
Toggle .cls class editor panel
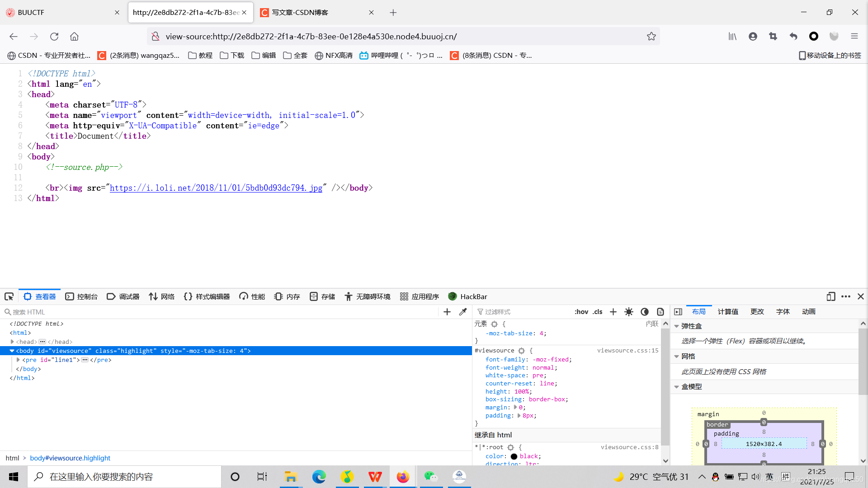[598, 312]
